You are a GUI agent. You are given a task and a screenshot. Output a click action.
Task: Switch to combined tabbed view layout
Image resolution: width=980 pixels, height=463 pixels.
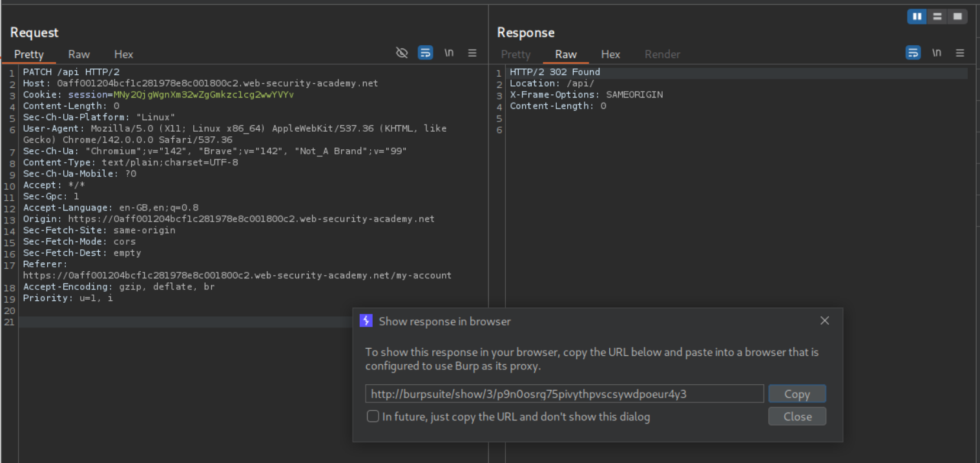click(957, 17)
